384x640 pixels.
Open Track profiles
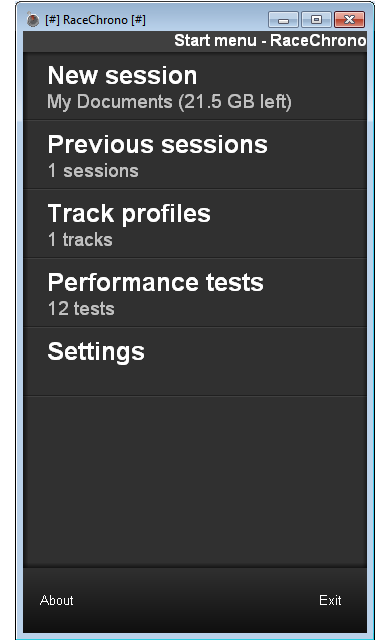tap(195, 224)
